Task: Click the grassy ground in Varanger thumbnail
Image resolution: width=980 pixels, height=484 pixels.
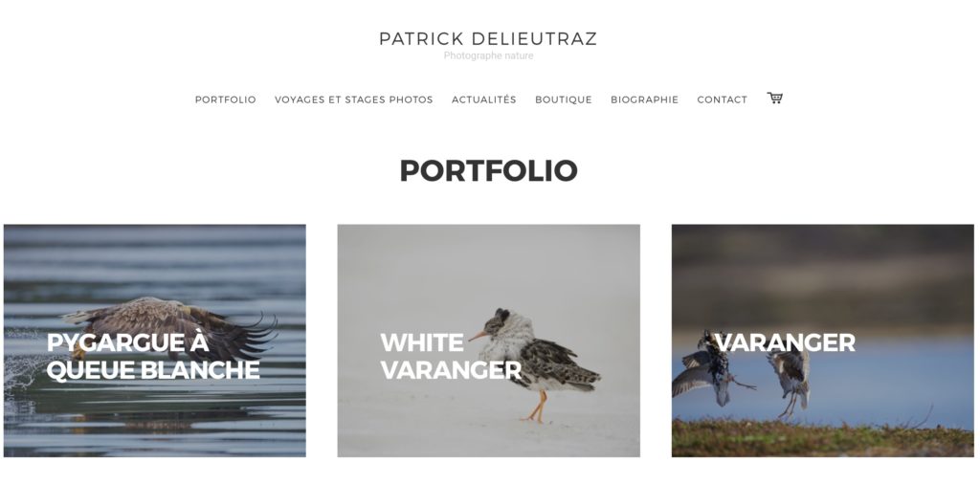Action: (822, 438)
